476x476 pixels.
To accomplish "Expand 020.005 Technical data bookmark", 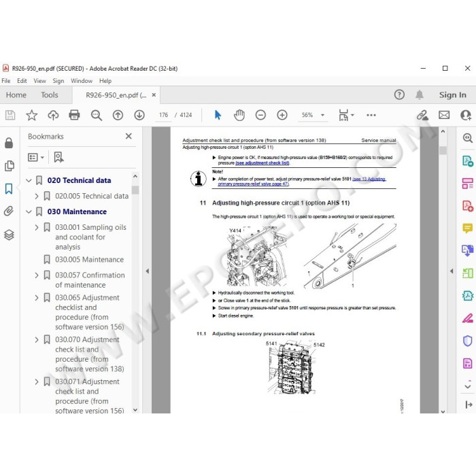I will [37, 196].
